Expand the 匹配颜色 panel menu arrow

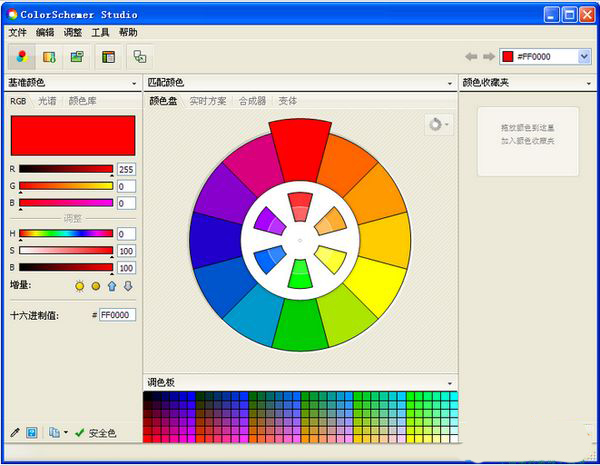coord(450,83)
